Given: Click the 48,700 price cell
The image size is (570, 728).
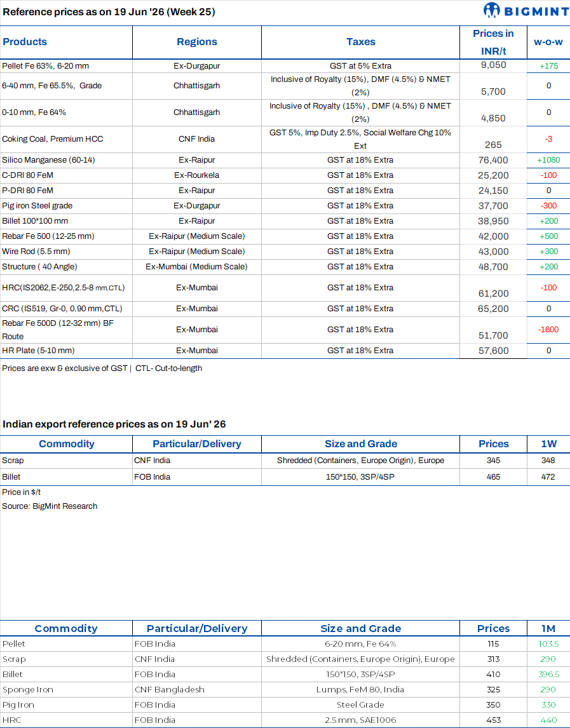Looking at the screenshot, I should 493,267.
